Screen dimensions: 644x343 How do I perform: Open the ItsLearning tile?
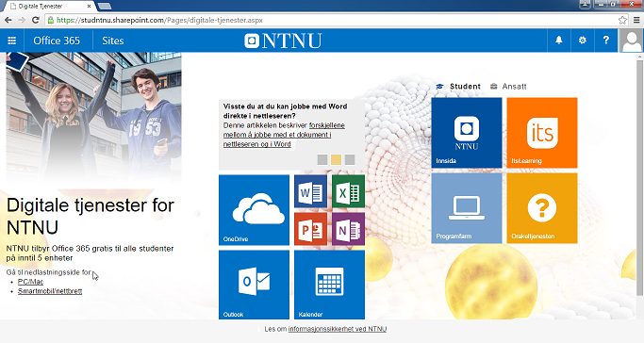pyautogui.click(x=542, y=133)
